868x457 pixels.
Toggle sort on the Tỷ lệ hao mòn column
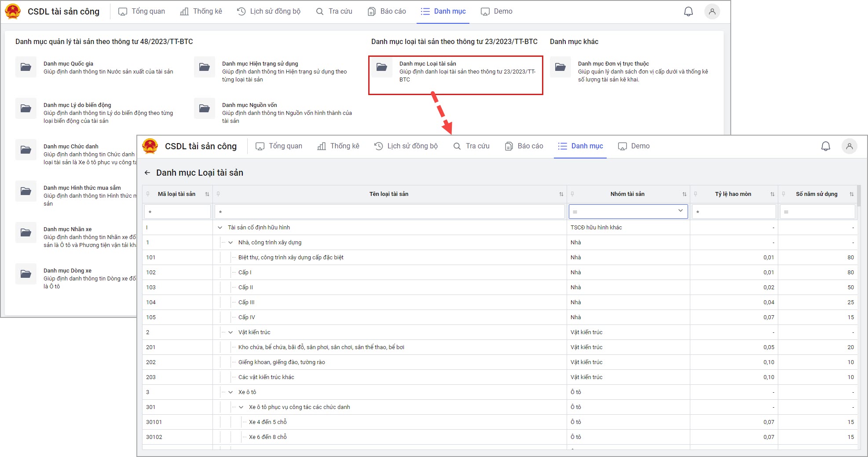click(x=772, y=194)
